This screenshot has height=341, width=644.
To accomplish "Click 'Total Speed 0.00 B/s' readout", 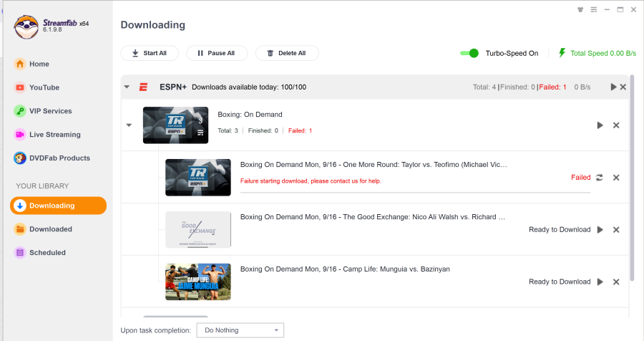I will click(x=603, y=53).
